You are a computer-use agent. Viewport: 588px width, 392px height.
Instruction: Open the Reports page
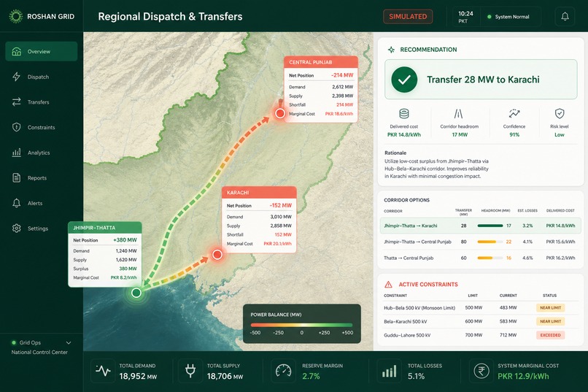(37, 178)
